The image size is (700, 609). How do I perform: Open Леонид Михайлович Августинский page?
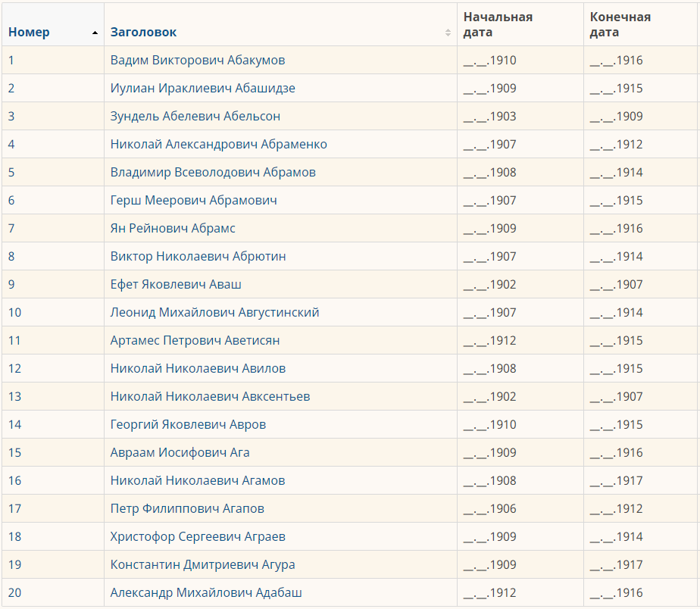click(x=214, y=312)
